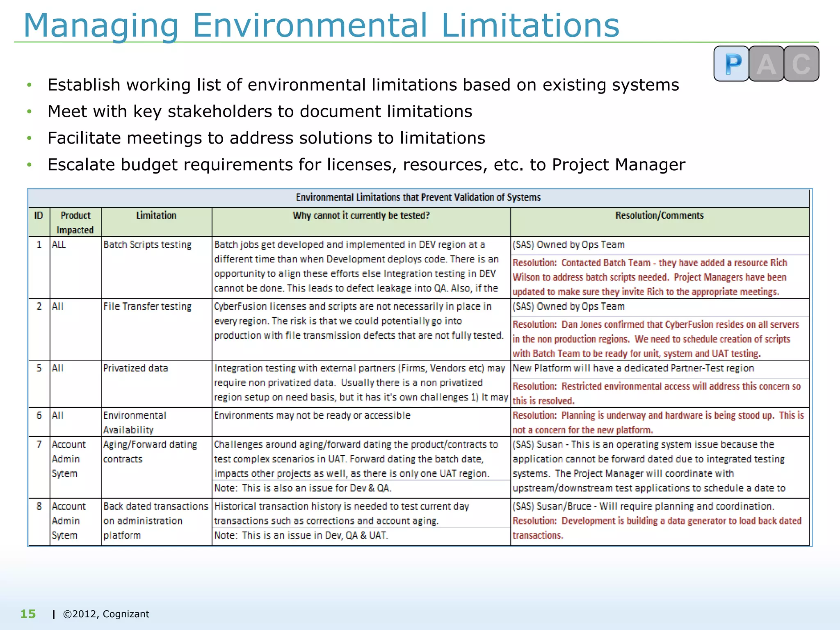The height and width of the screenshot is (630, 840).
Task: Click text 'Challenges around aging/forward dating'
Action: coord(356,459)
